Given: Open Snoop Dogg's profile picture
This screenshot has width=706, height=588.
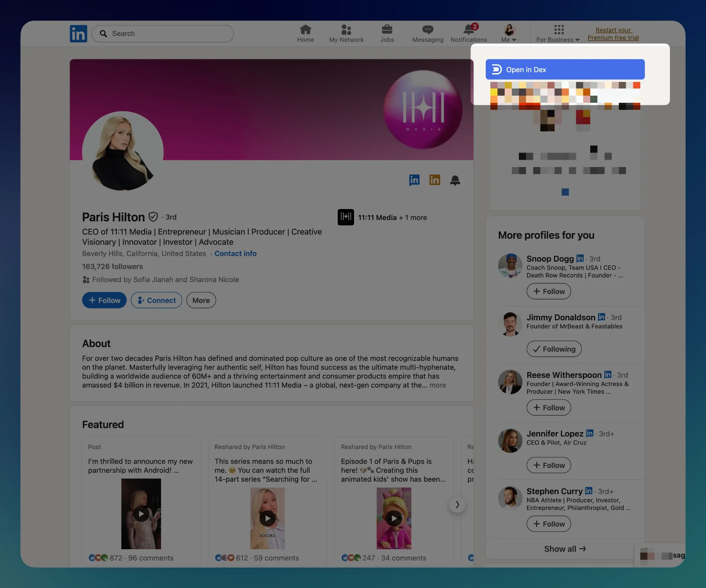Looking at the screenshot, I should click(510, 266).
